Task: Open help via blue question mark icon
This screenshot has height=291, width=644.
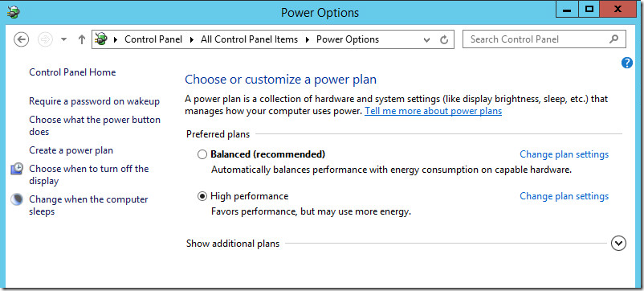Action: [x=627, y=63]
